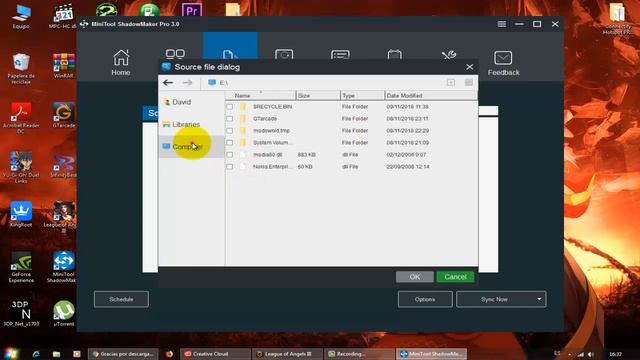Check the System Volum... folder checkbox
The width and height of the screenshot is (640, 360).
(230, 143)
